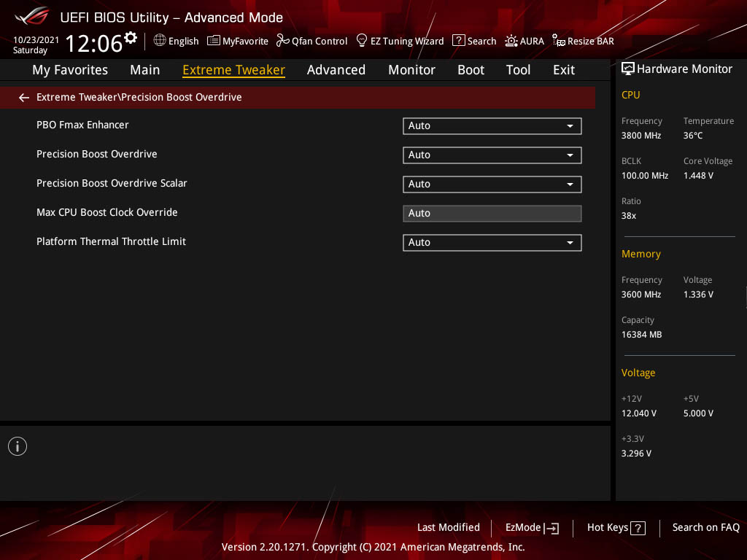
Task: Select Precision Boost Overdrive Scalar label
Action: pyautogui.click(x=112, y=183)
